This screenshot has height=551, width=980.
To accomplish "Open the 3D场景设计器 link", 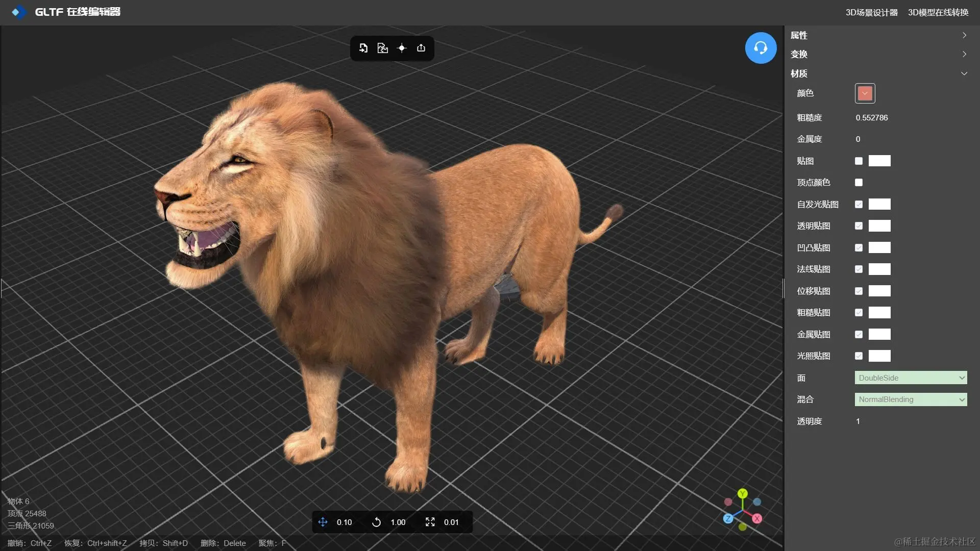I will click(871, 12).
